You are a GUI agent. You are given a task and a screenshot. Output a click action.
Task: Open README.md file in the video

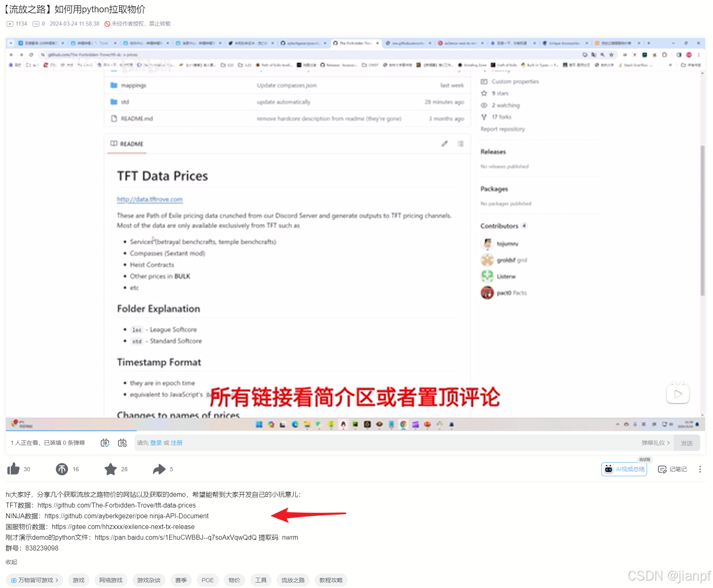coord(137,118)
